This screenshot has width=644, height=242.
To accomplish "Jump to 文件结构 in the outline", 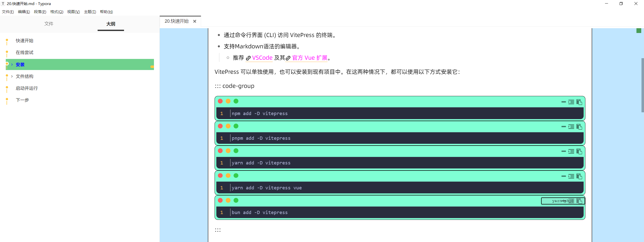I will 24,76.
